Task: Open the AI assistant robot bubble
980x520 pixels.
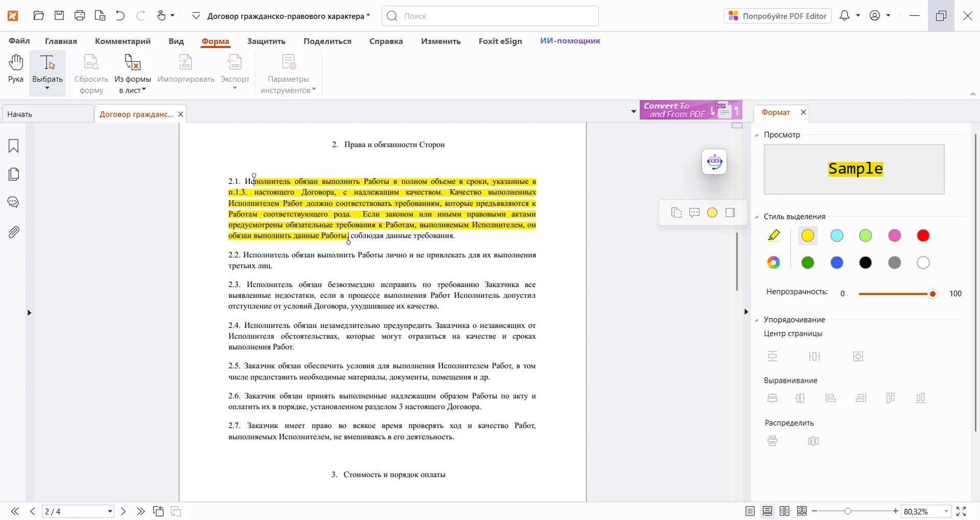Action: (714, 162)
